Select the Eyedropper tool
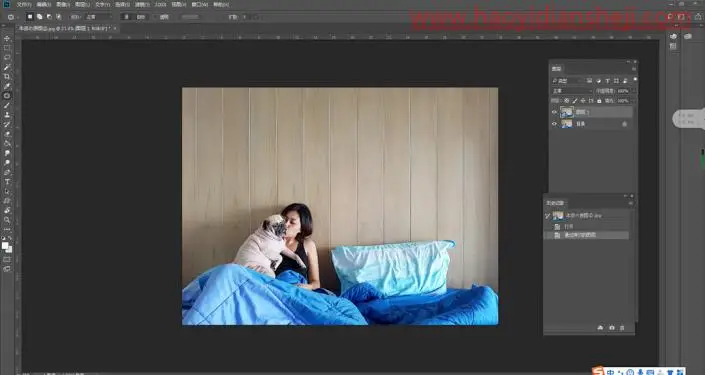This screenshot has height=375, width=705. coord(7,86)
